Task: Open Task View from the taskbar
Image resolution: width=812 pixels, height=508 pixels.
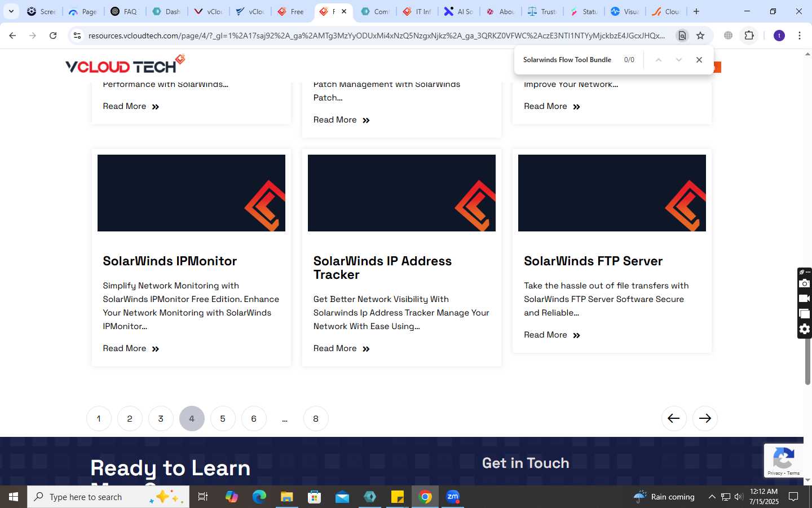Action: pyautogui.click(x=203, y=497)
